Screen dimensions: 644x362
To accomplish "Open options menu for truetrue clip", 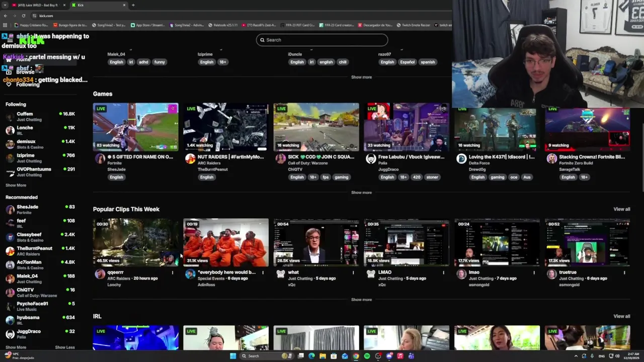I will (624, 273).
